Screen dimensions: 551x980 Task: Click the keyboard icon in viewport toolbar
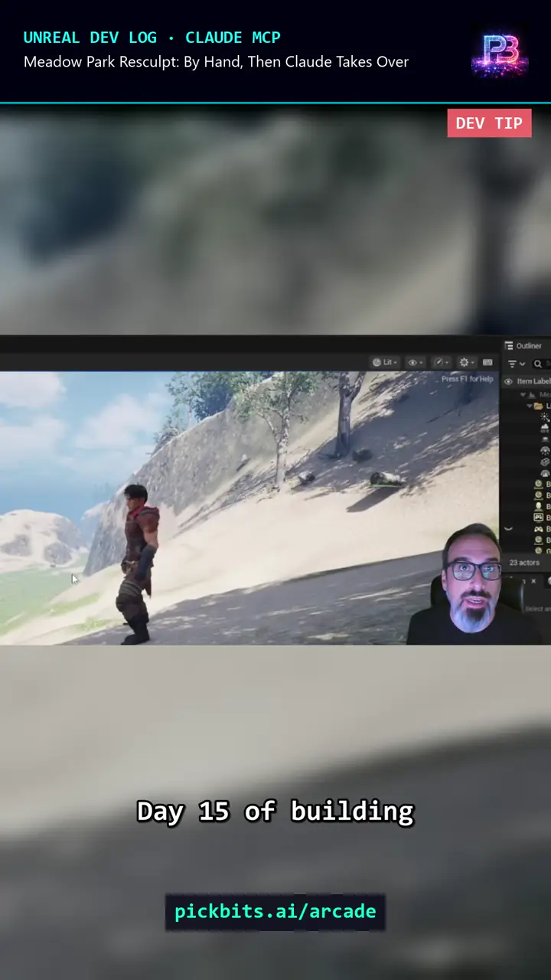[487, 362]
